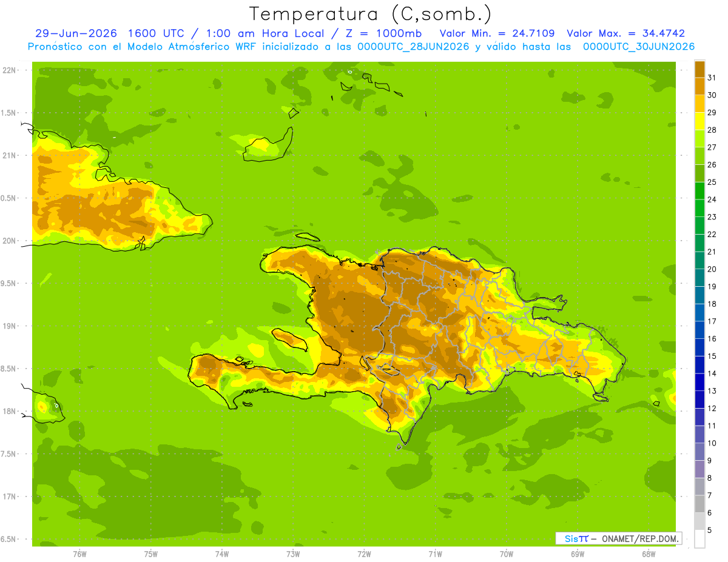
Task: Click the 'Valor Min. = 24.7109' reading
Action: (x=497, y=33)
